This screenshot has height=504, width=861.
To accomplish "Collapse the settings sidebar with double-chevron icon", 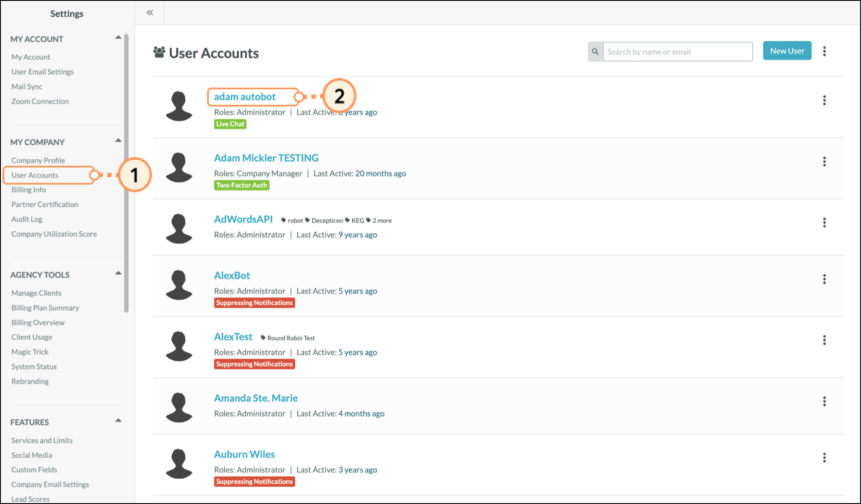I will click(150, 12).
